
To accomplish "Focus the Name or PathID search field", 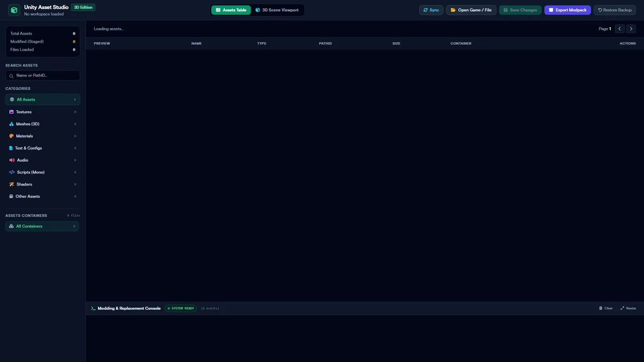I will click(43, 75).
